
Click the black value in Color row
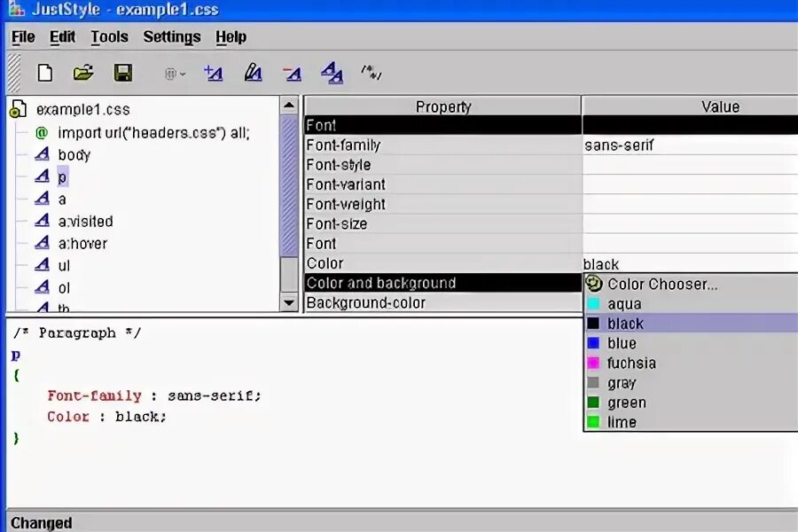690,264
